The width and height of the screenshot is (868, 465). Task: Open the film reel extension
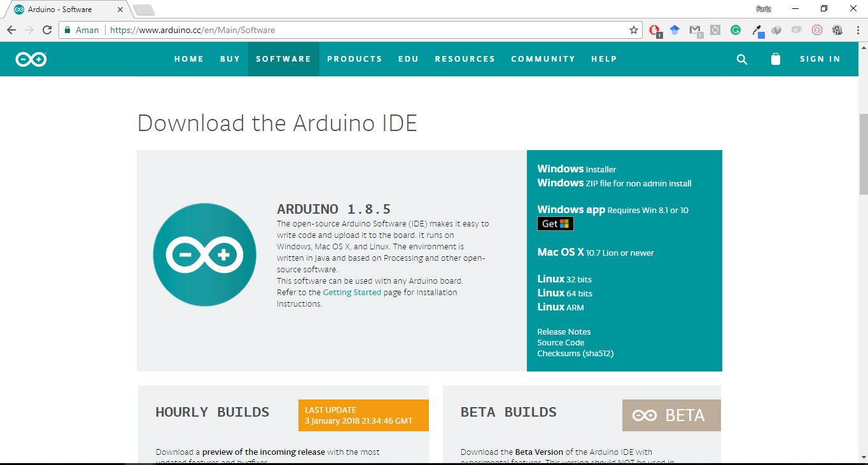837,29
